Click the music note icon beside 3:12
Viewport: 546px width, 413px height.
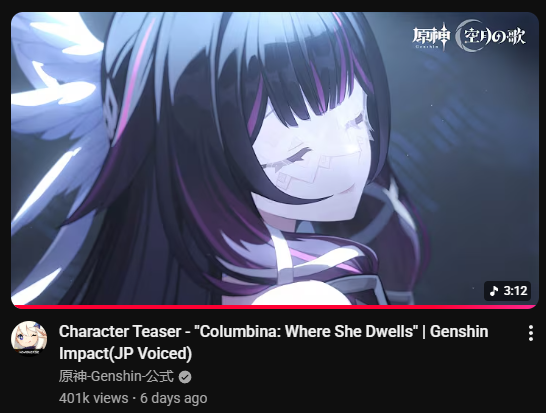[494, 291]
